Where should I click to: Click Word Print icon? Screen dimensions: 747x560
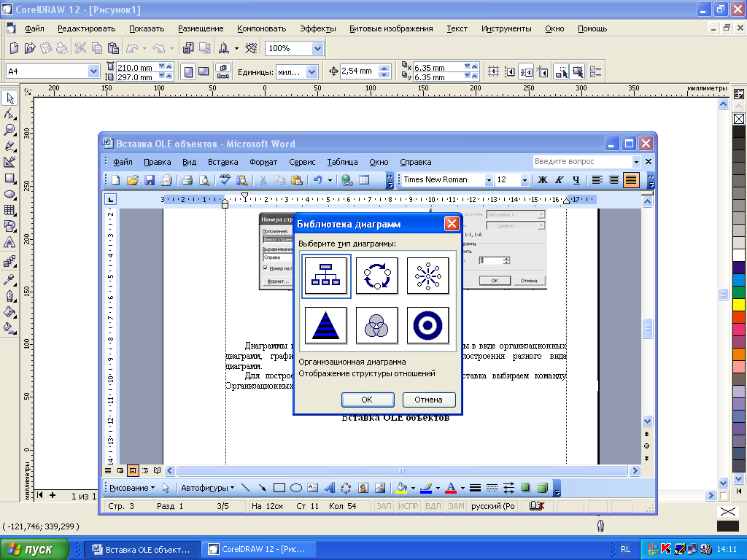(187, 180)
